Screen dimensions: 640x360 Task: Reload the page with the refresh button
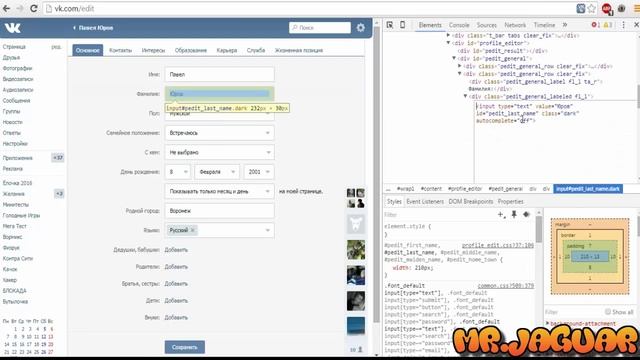[33, 8]
